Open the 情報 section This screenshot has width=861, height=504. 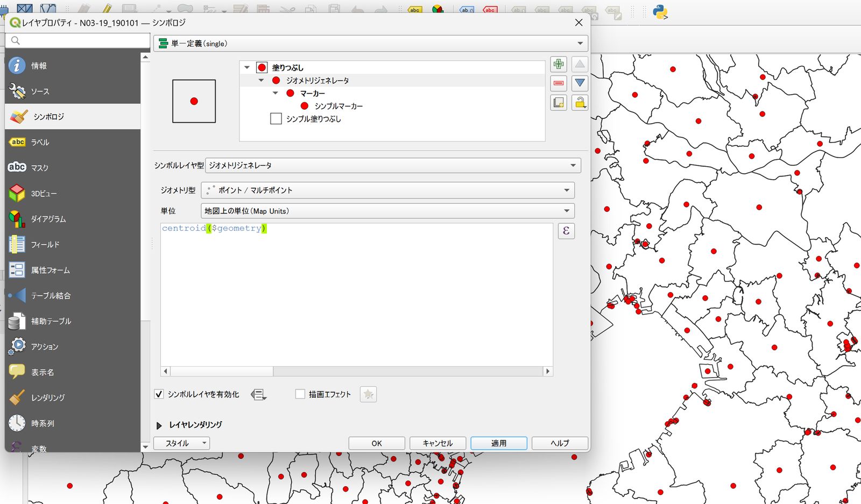(x=73, y=66)
